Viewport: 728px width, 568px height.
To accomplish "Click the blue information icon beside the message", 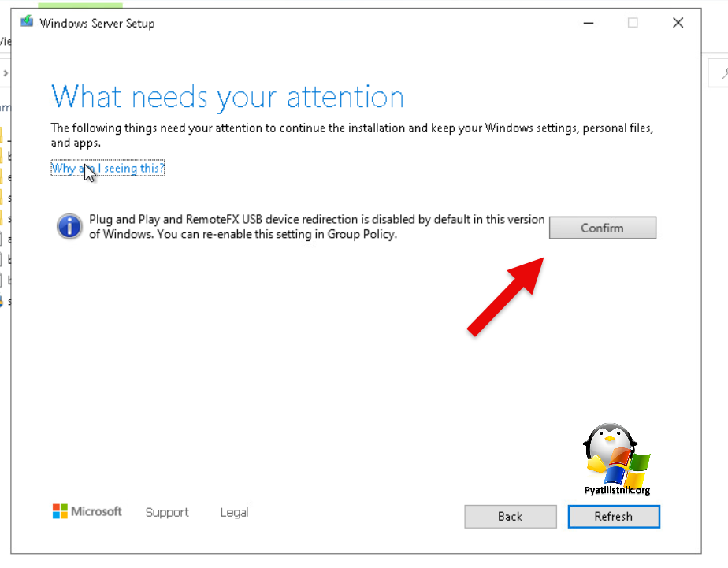I will (69, 228).
